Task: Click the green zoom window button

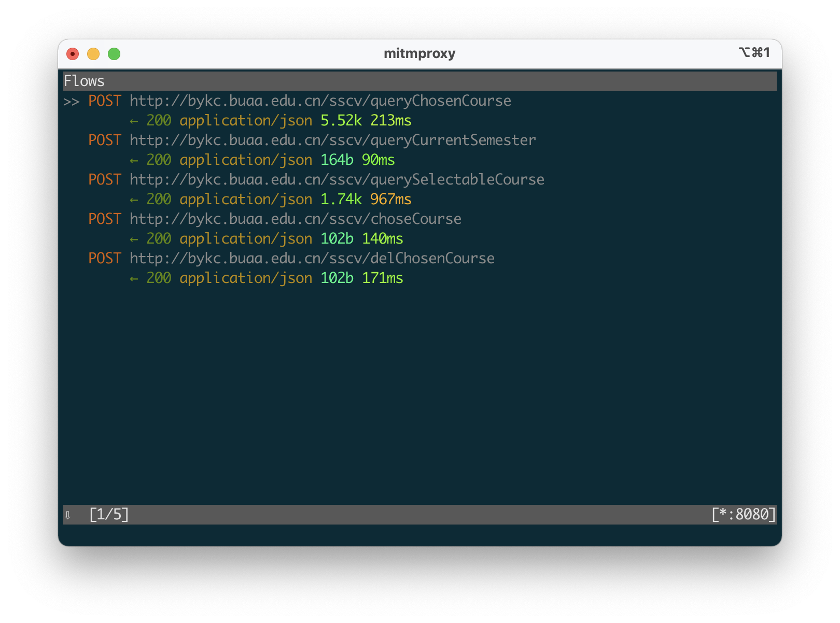Action: click(114, 54)
